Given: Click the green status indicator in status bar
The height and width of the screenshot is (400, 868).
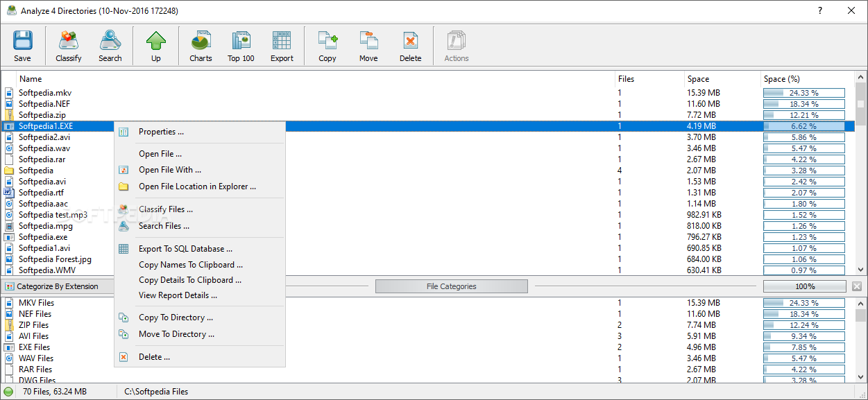Looking at the screenshot, I should point(8,392).
